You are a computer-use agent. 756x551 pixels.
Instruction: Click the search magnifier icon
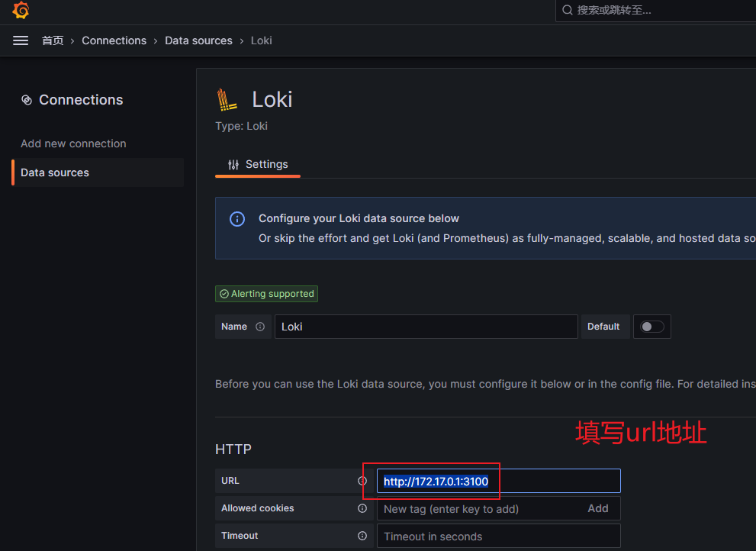[567, 10]
